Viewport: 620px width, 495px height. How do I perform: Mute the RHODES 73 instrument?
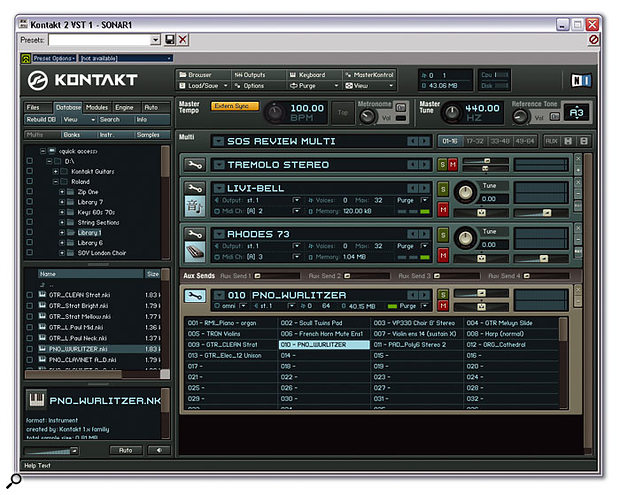(x=443, y=255)
